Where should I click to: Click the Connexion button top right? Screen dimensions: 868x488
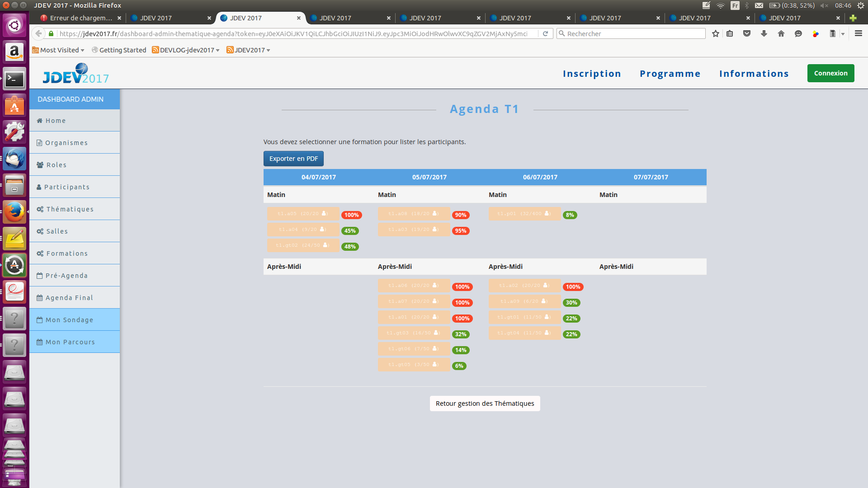point(830,73)
